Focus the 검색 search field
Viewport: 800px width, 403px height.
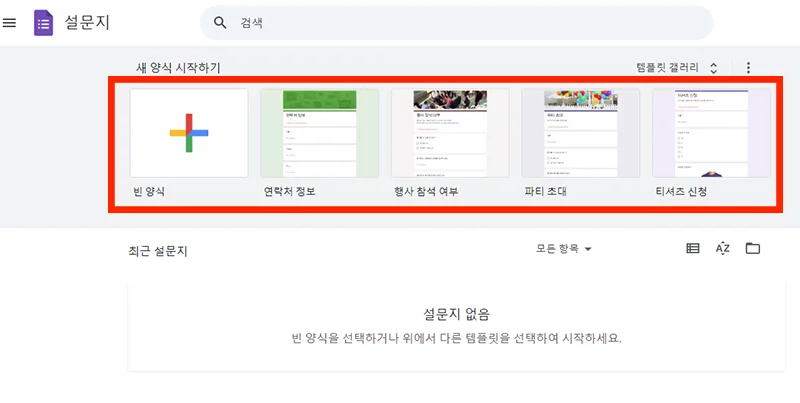[x=457, y=23]
